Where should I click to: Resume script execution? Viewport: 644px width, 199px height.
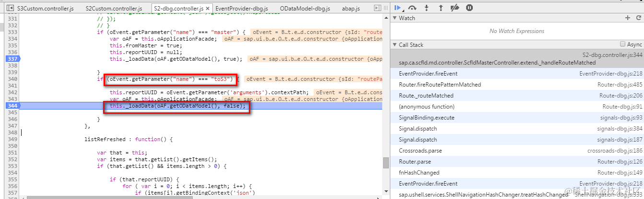pyautogui.click(x=398, y=7)
